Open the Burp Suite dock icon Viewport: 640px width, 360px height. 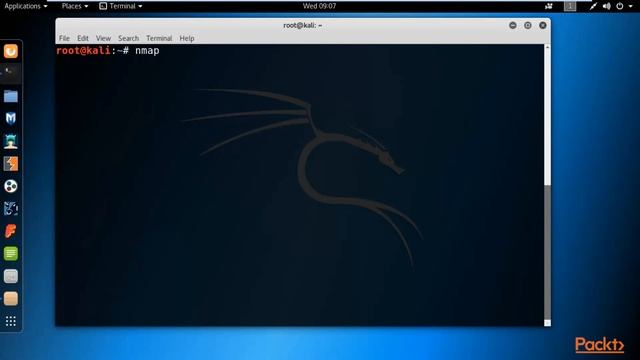coord(11,164)
